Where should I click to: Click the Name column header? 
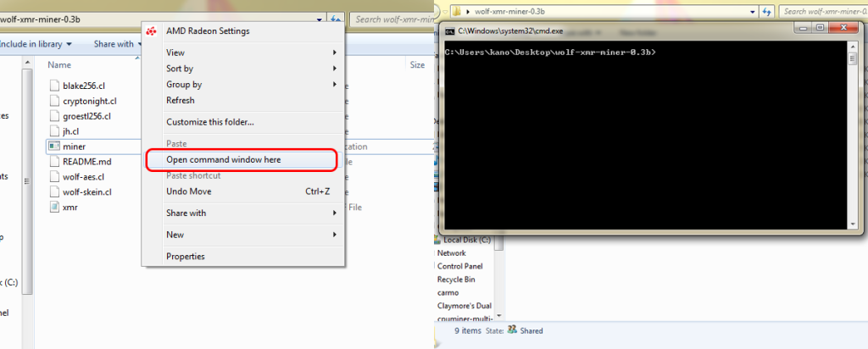point(59,65)
